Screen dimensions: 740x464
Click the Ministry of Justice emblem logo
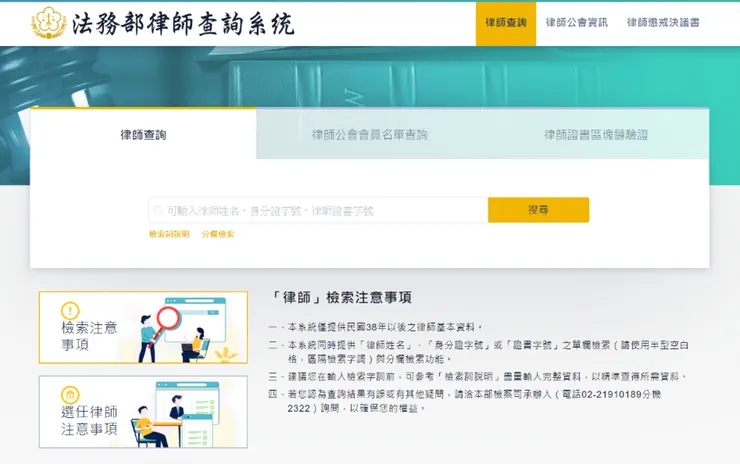tap(48, 23)
